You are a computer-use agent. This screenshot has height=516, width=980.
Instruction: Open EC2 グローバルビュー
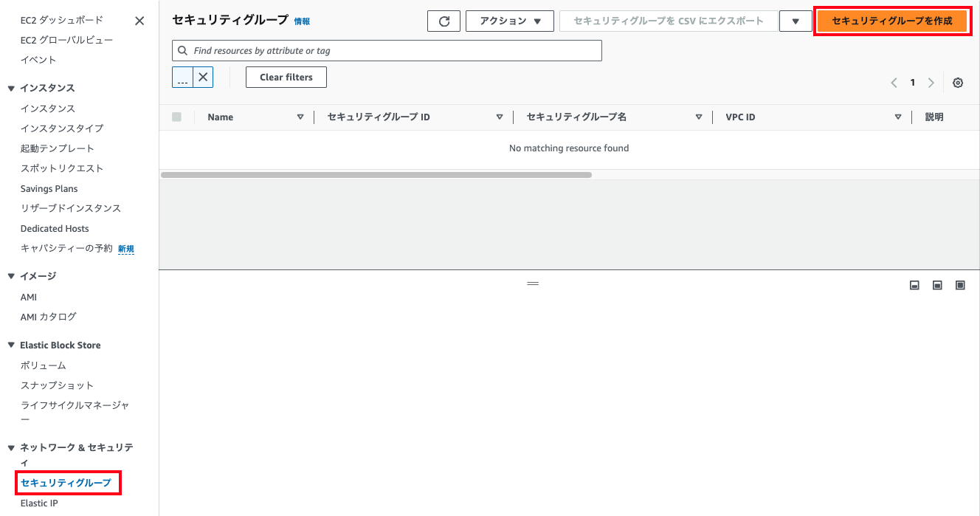point(66,40)
